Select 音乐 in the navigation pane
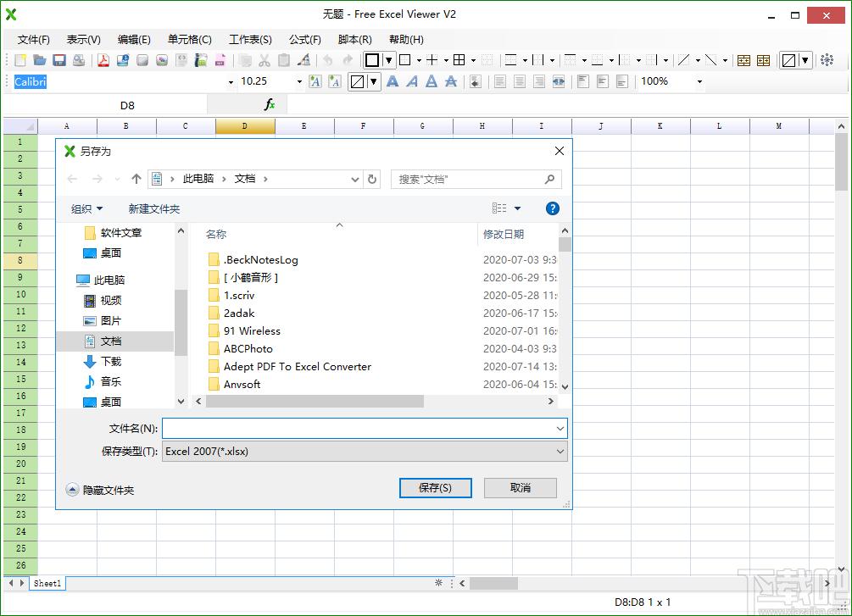Image resolution: width=852 pixels, height=616 pixels. [102, 382]
